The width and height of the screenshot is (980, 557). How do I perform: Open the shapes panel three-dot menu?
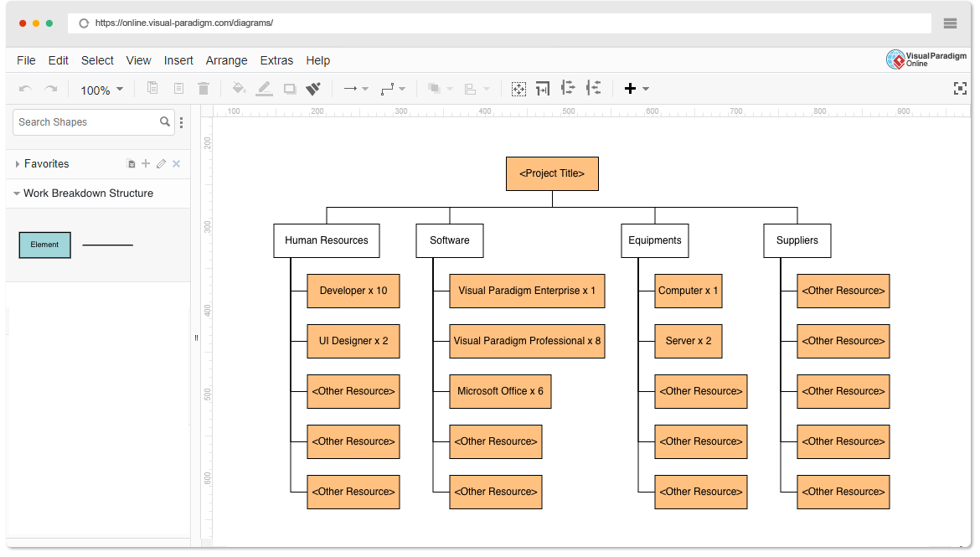pos(181,122)
